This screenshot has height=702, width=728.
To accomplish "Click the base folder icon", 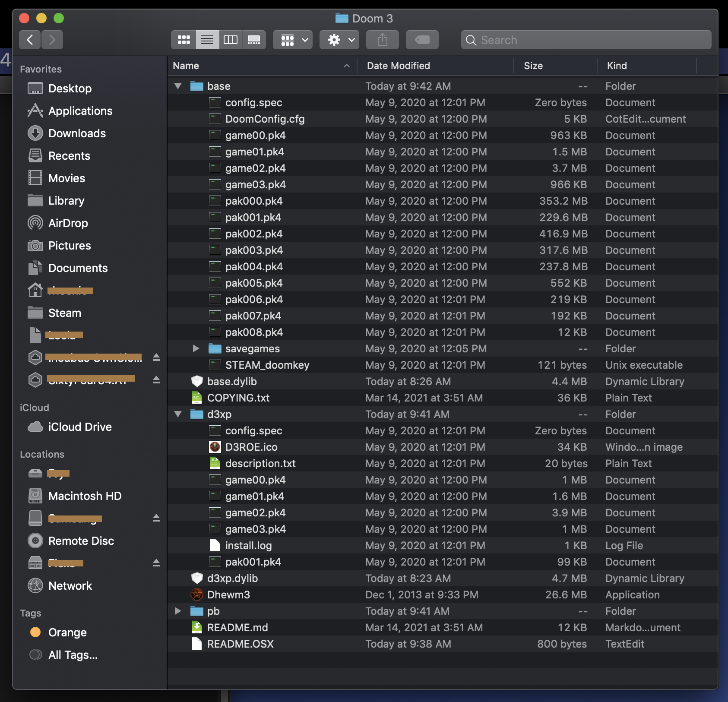I will pyautogui.click(x=197, y=86).
